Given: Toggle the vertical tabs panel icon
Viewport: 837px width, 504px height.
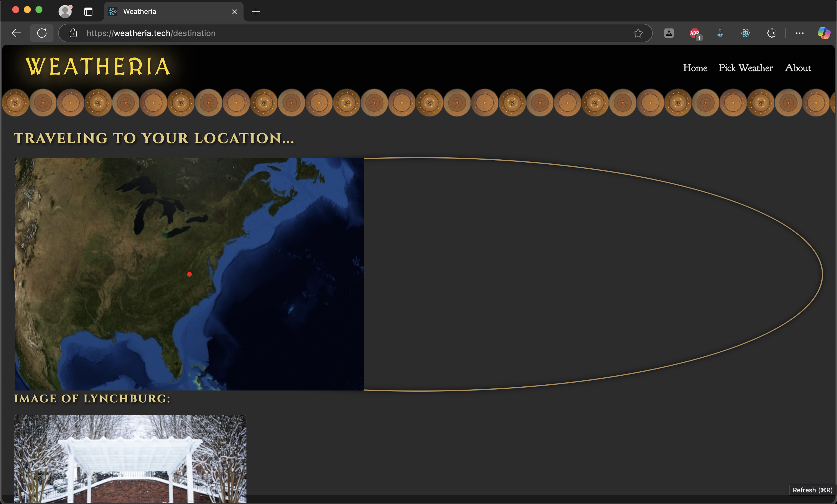Looking at the screenshot, I should 88,12.
